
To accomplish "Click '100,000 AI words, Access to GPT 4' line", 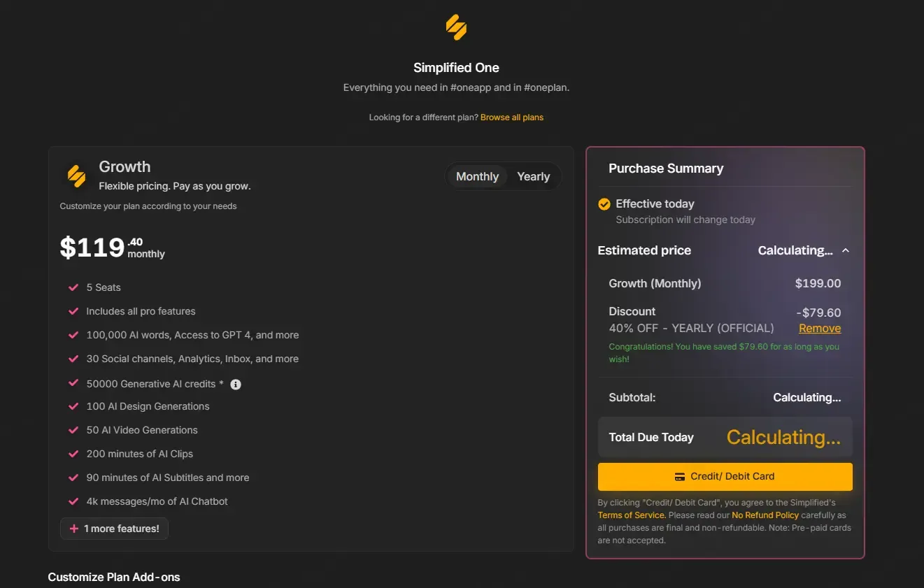I will click(192, 335).
